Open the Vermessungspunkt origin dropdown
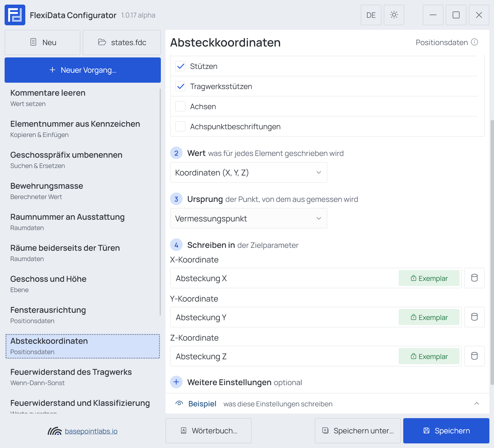 click(249, 218)
